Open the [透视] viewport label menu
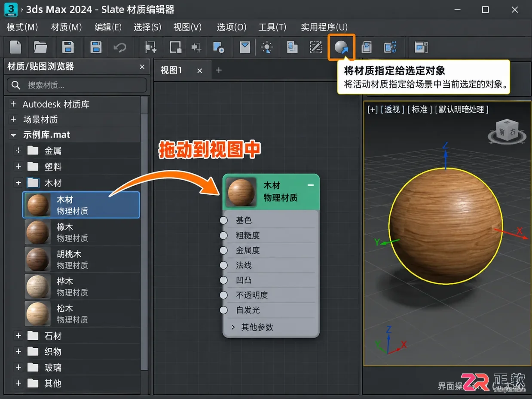The width and height of the screenshot is (532, 399). 392,110
